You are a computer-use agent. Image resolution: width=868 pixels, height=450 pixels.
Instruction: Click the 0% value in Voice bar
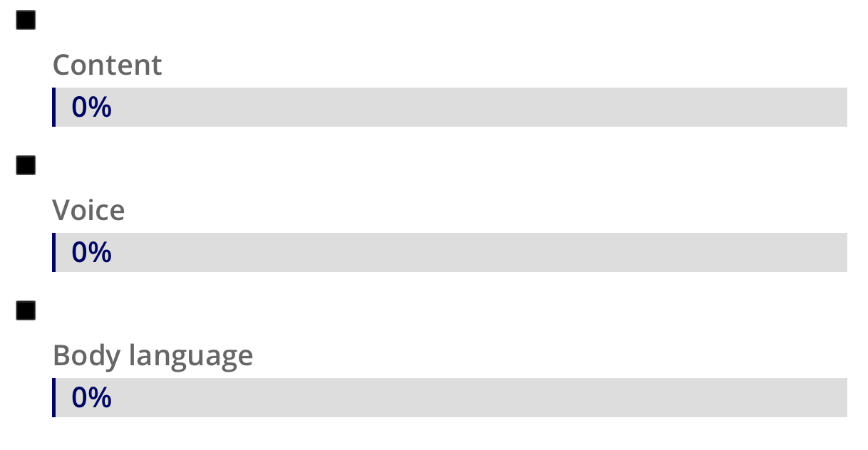click(92, 253)
